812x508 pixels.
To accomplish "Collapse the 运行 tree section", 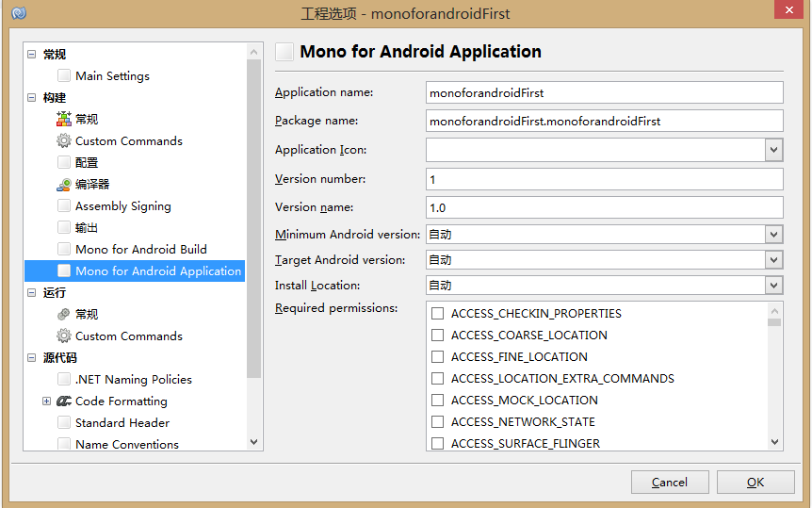I will pos(32,292).
